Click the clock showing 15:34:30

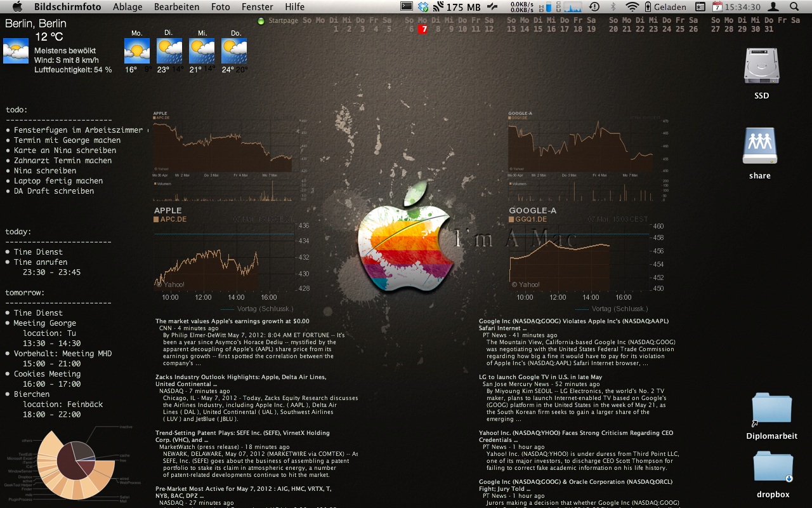point(742,7)
